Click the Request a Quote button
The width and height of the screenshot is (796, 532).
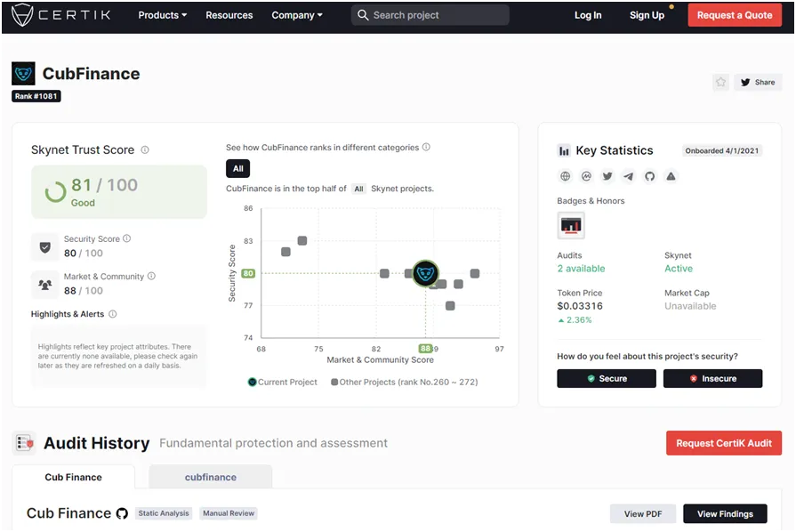tap(735, 15)
